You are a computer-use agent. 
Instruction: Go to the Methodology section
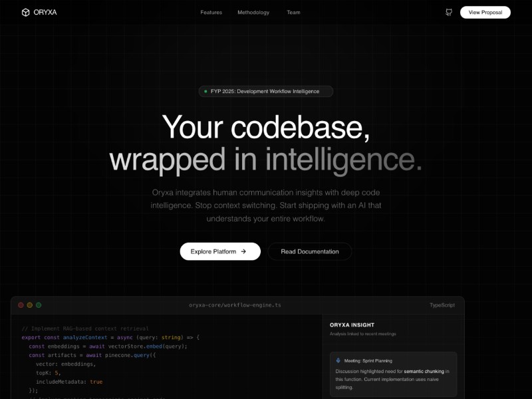click(253, 12)
